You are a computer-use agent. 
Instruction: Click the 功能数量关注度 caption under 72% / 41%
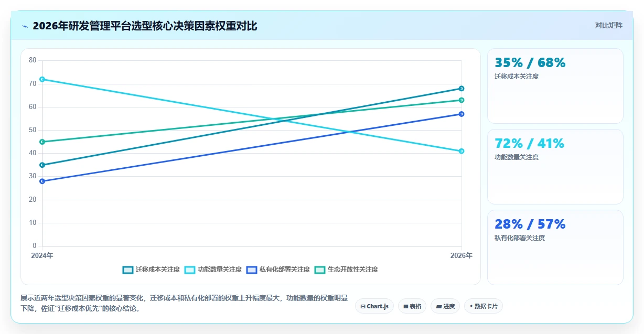click(517, 157)
